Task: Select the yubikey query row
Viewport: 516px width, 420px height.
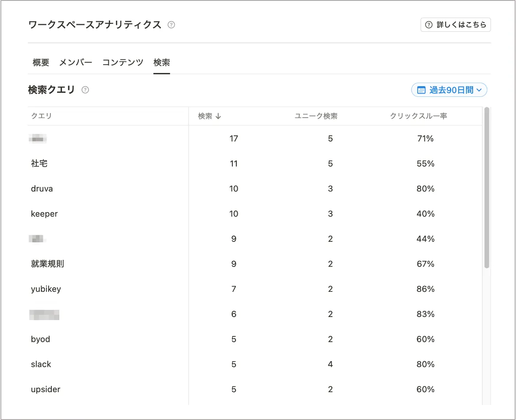Action: point(46,289)
